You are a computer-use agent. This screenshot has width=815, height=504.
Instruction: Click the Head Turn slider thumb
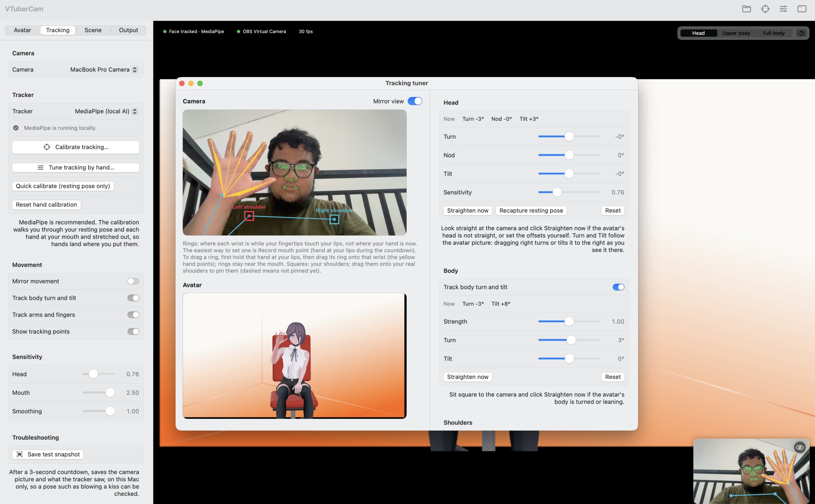[569, 136]
